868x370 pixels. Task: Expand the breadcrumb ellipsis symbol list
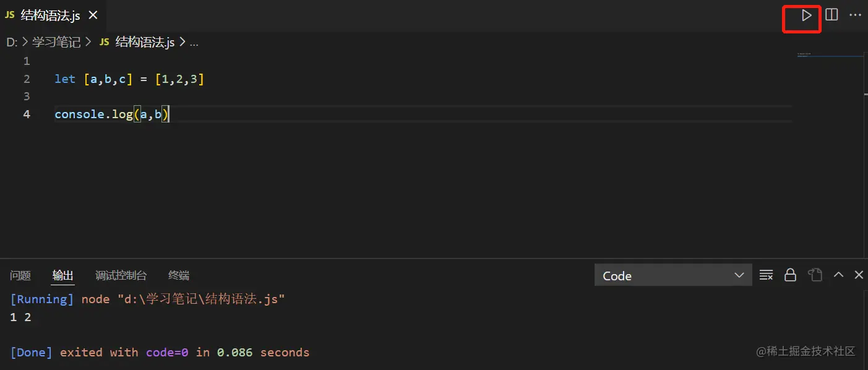pos(194,42)
